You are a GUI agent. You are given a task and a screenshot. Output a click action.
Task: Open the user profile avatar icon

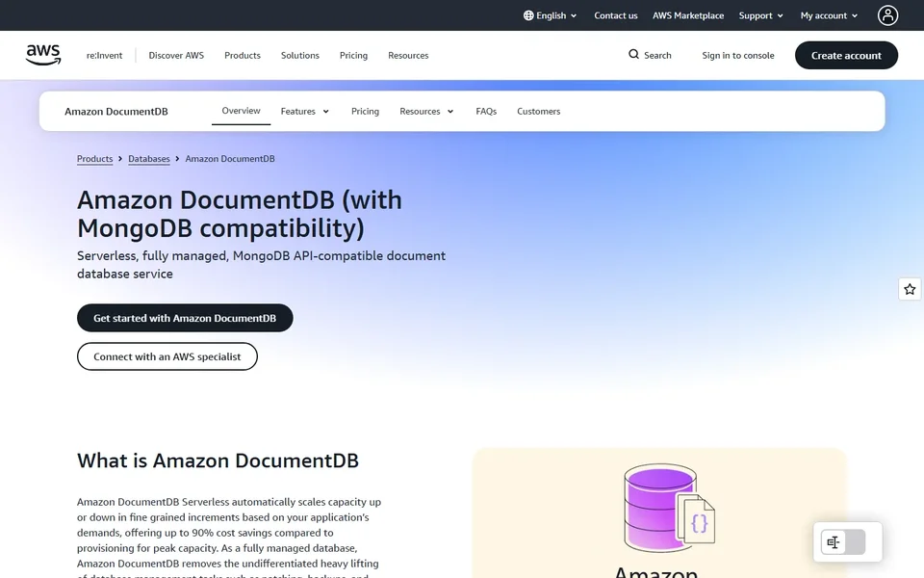pos(887,15)
